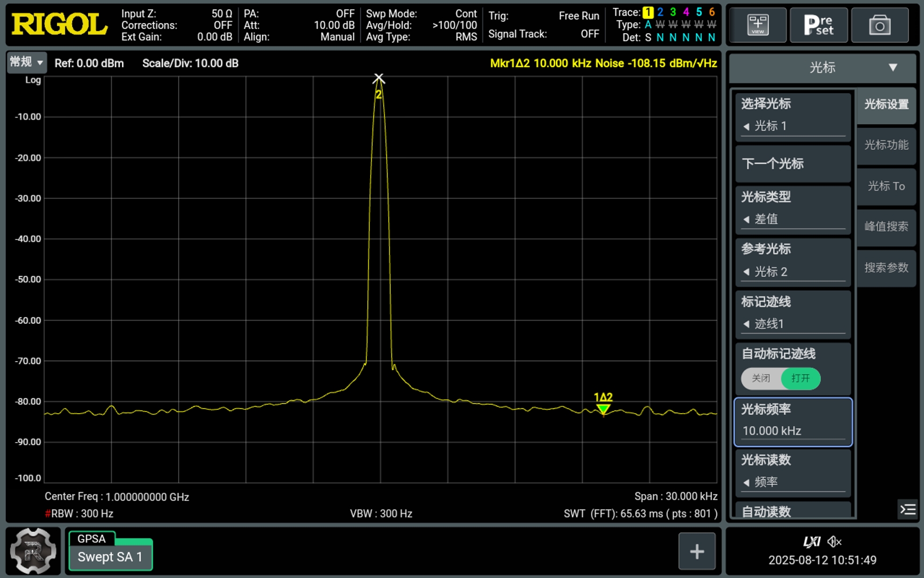Open the multi-view add icon in the toolbar
924x578 pixels.
[x=757, y=25]
